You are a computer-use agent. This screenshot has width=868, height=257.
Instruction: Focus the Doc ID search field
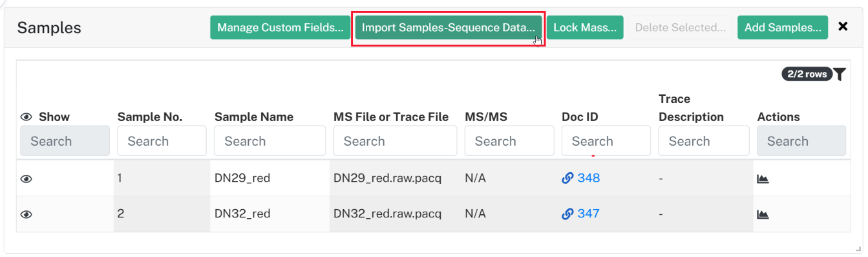click(606, 141)
